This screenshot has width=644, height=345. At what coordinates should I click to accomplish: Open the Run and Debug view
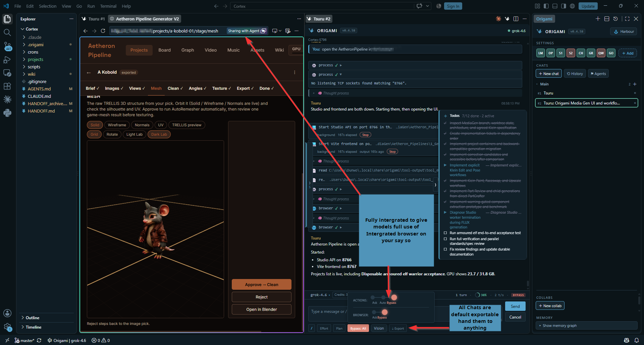7,60
